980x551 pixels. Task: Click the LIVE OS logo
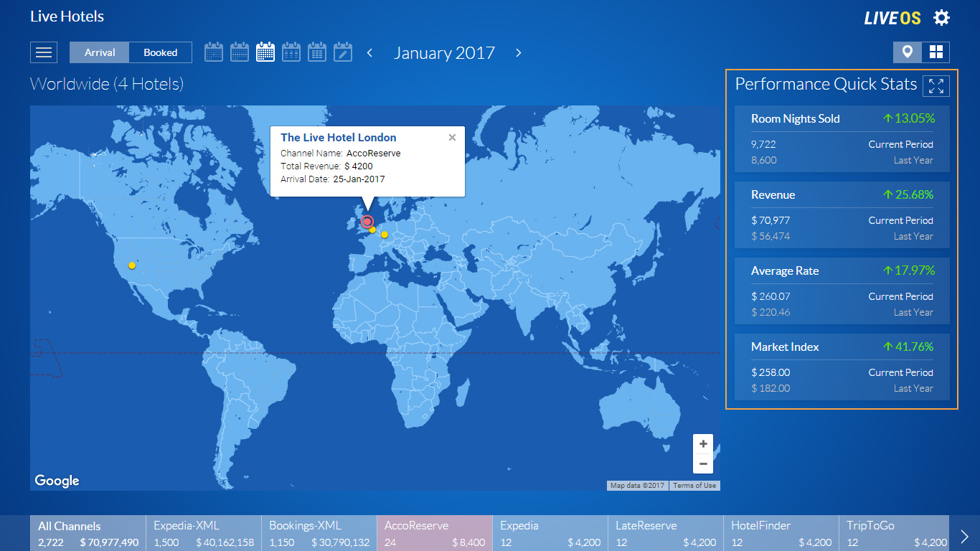point(892,18)
